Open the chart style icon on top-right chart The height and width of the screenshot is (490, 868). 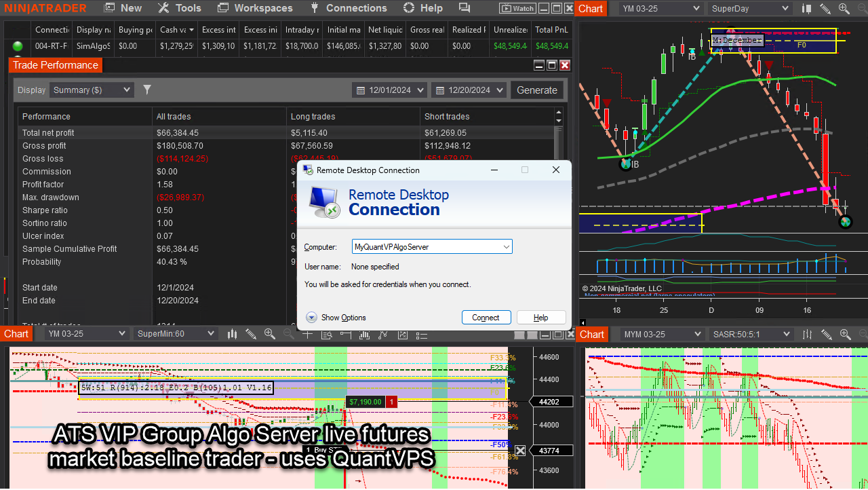pos(806,8)
